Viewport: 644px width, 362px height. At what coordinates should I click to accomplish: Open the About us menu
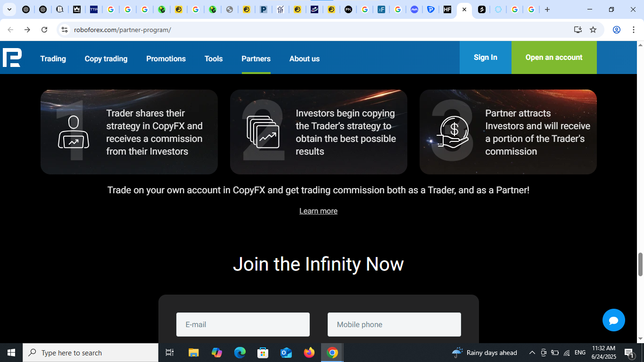pyautogui.click(x=305, y=58)
